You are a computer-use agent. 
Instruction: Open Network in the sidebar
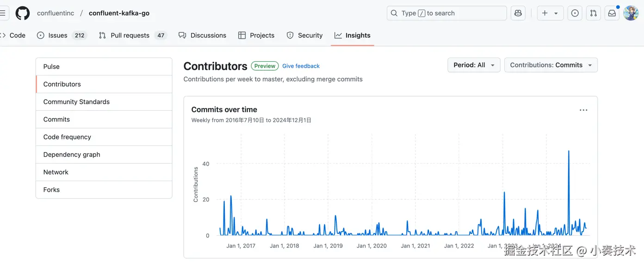pos(104,172)
